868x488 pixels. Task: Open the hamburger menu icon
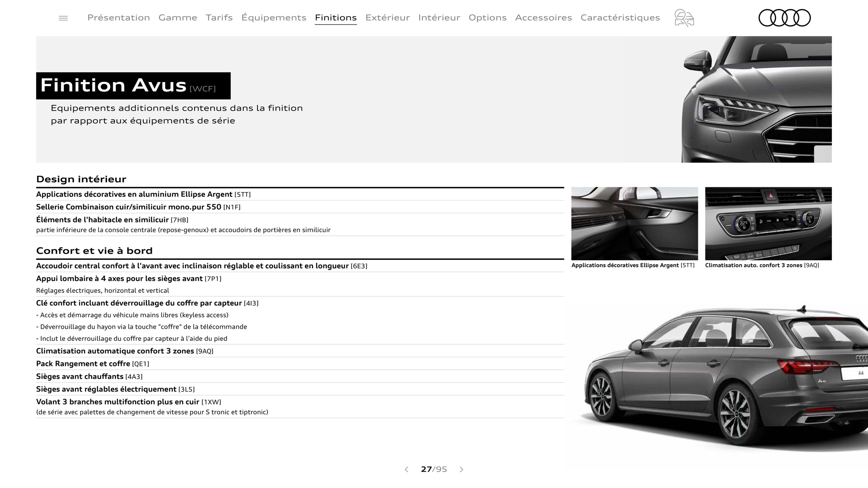coord(63,18)
